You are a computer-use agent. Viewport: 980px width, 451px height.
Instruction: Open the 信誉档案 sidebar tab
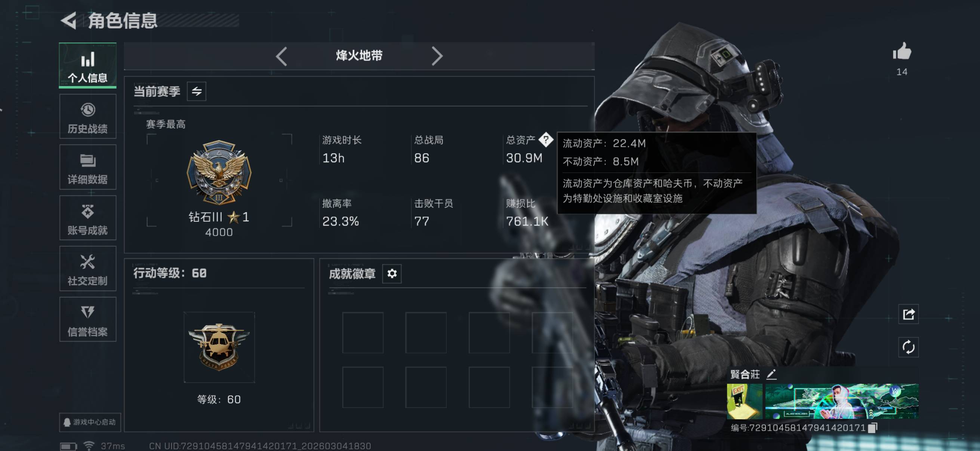[87, 320]
